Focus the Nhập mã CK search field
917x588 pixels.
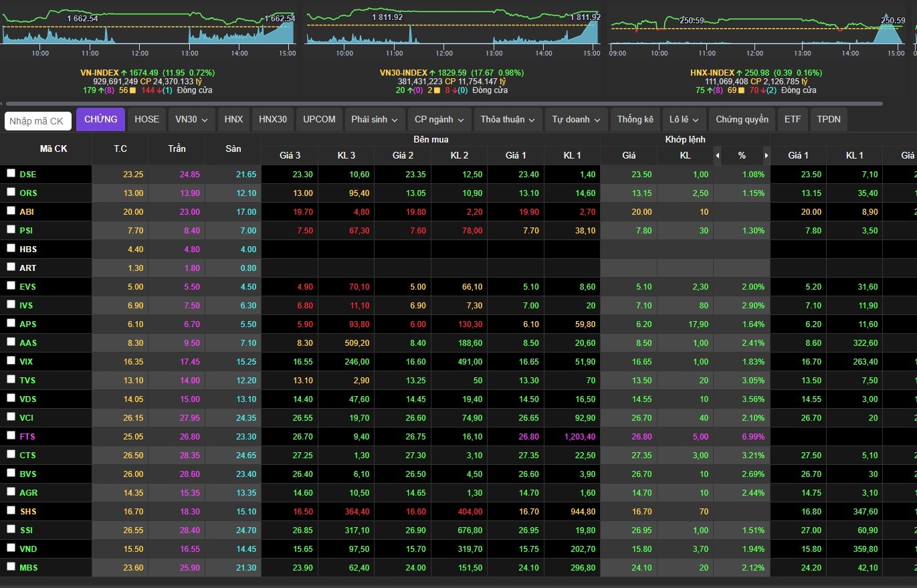[38, 121]
